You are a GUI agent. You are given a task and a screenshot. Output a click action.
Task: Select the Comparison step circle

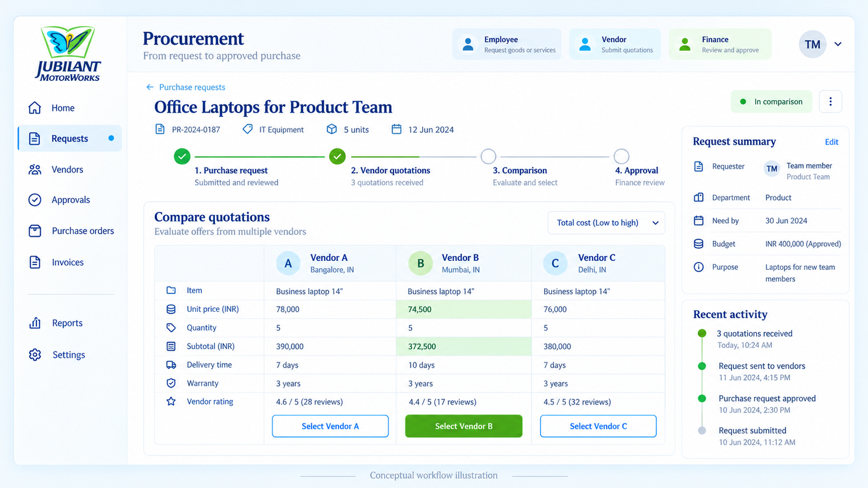point(488,157)
